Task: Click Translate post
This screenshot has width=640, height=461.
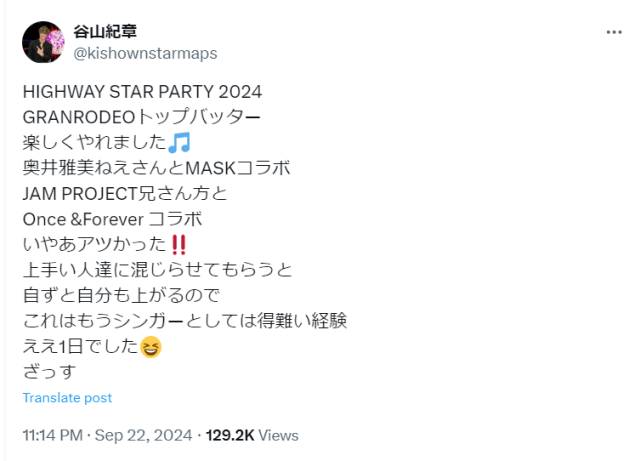Action: tap(67, 398)
